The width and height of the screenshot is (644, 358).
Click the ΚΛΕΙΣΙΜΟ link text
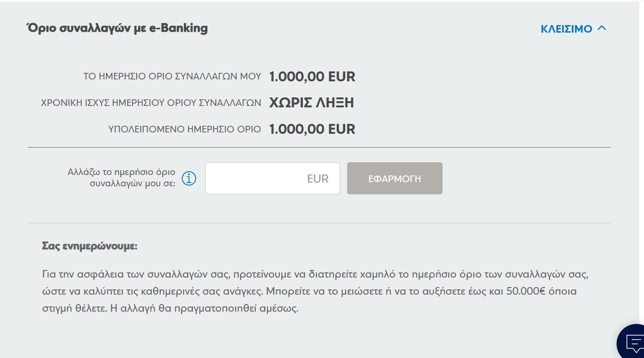566,29
